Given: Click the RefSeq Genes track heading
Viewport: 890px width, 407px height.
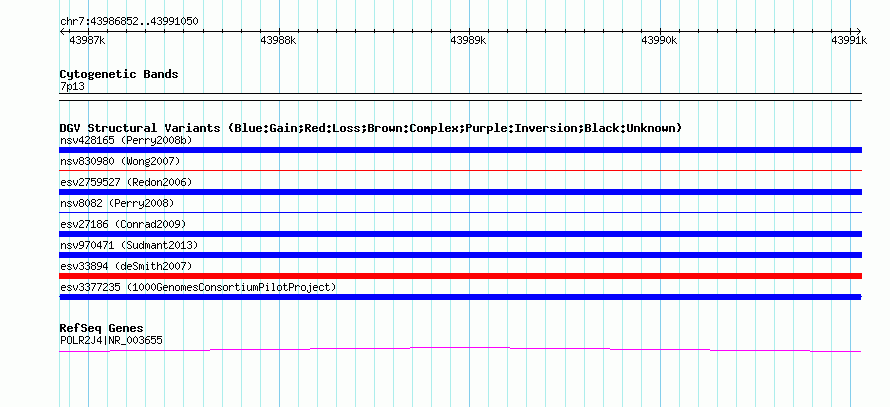Looking at the screenshot, I should (x=101, y=328).
